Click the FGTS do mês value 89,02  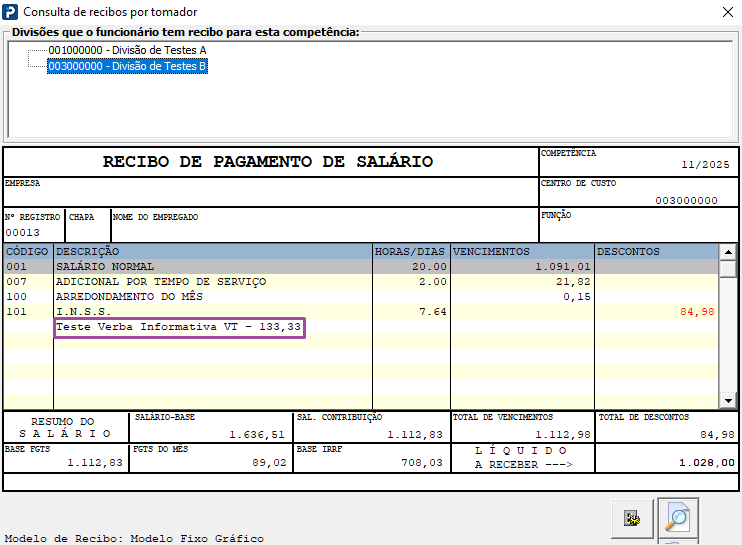point(269,463)
